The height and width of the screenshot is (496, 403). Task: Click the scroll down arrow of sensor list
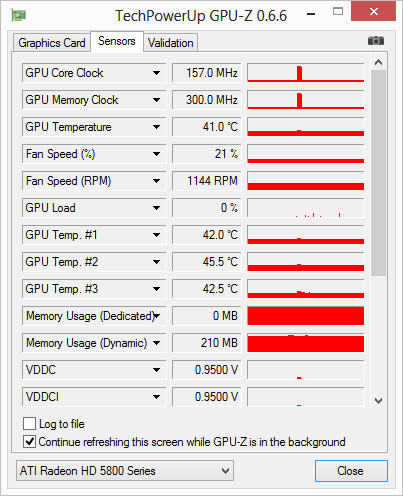click(x=378, y=400)
